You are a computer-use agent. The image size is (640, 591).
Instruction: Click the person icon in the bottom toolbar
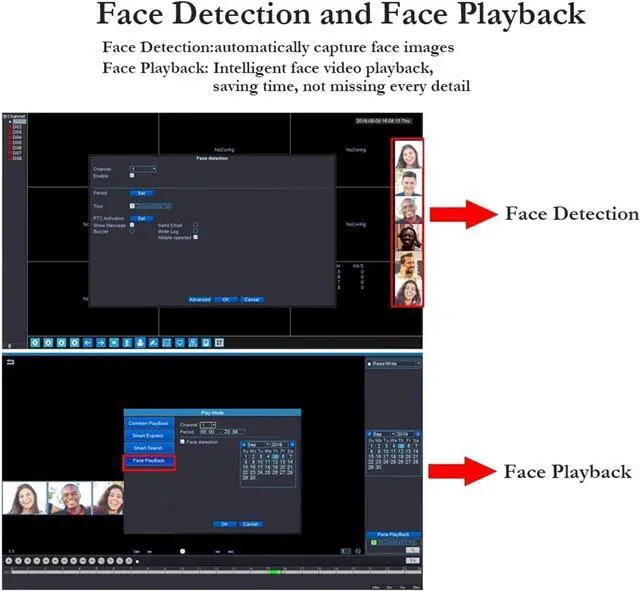pos(140,343)
